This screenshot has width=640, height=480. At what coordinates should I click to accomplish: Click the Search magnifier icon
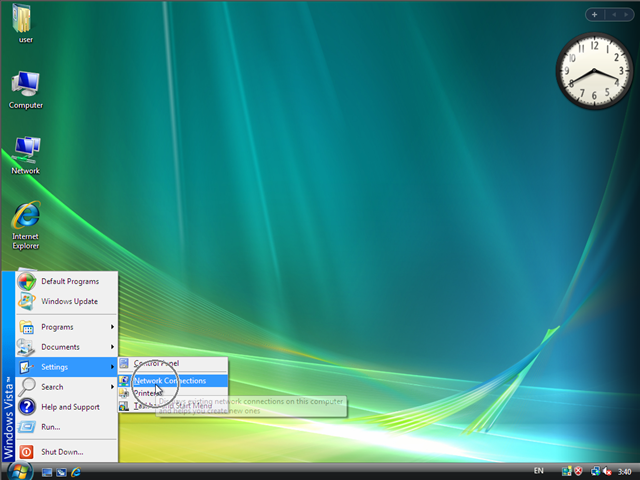pyautogui.click(x=27, y=387)
